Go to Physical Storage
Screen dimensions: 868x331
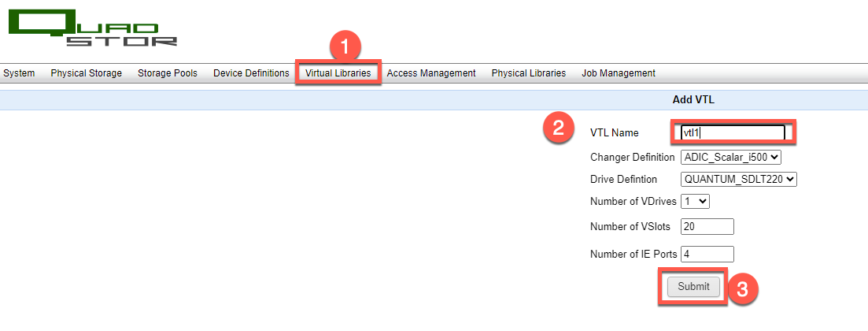pos(87,73)
